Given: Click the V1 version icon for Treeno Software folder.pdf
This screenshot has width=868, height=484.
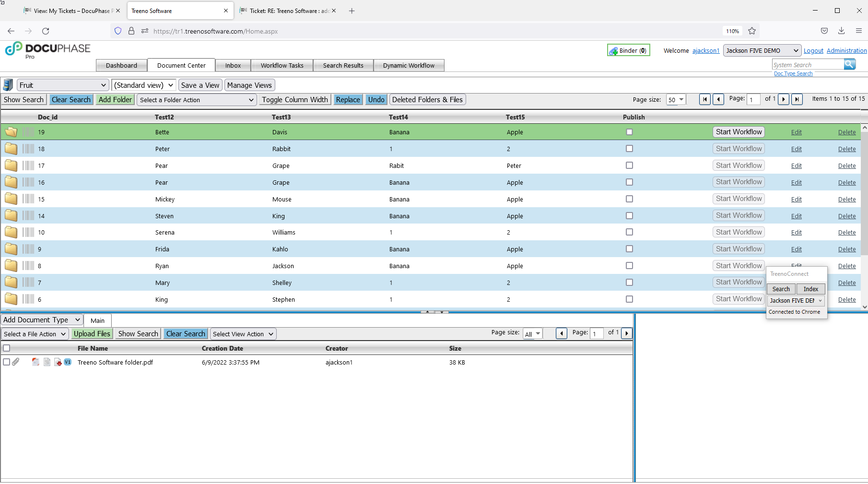Looking at the screenshot, I should pos(68,362).
